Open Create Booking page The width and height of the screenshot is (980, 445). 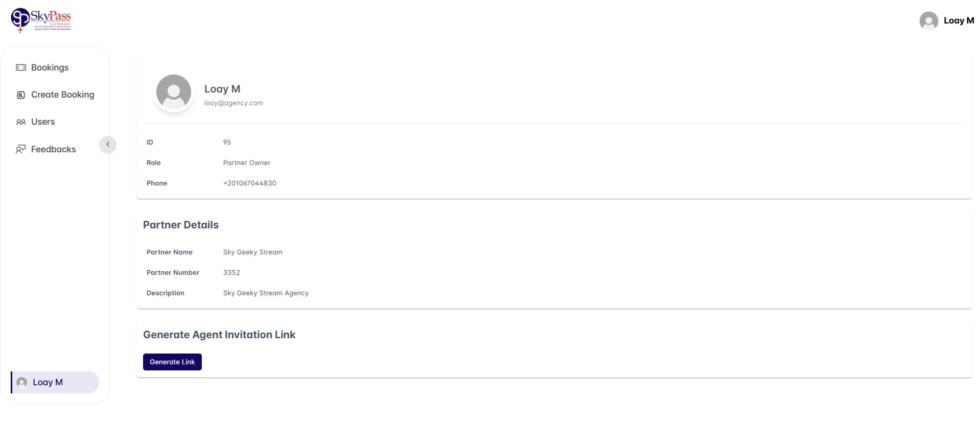[x=62, y=95]
